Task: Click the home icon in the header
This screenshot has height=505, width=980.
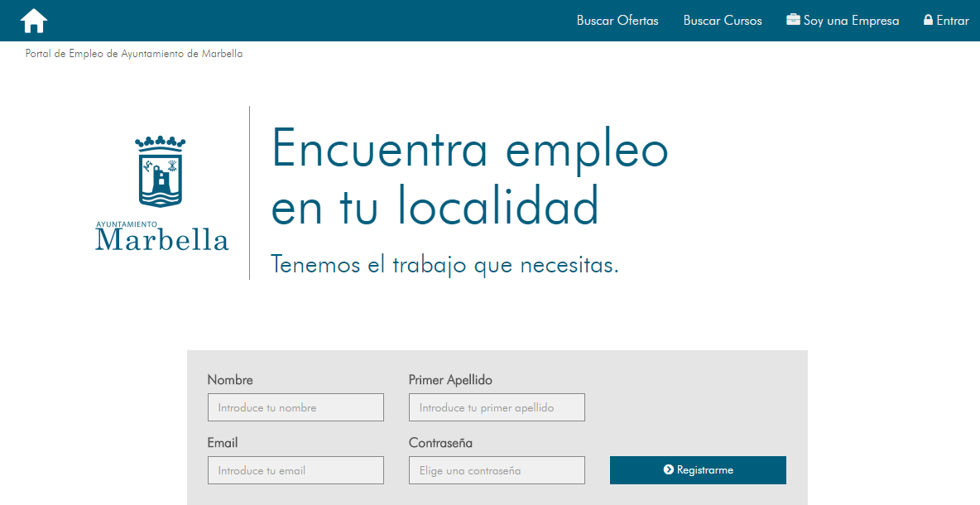Action: (x=34, y=21)
